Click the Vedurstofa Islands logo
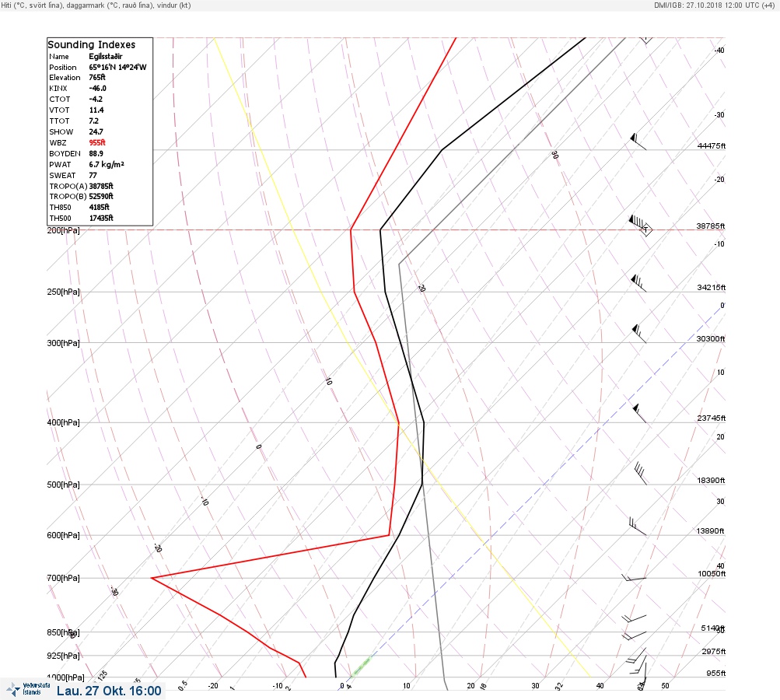Screen dimensions: 780x700 (28, 689)
